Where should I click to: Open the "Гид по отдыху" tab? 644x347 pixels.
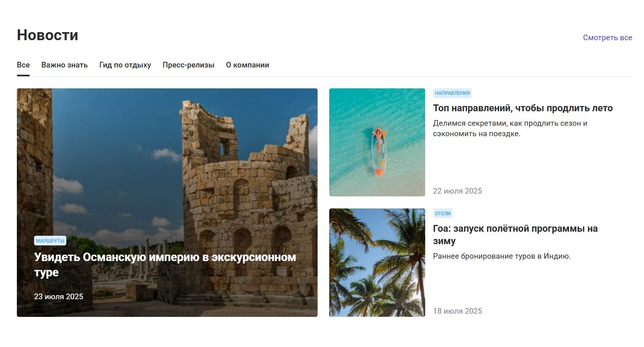pos(125,65)
